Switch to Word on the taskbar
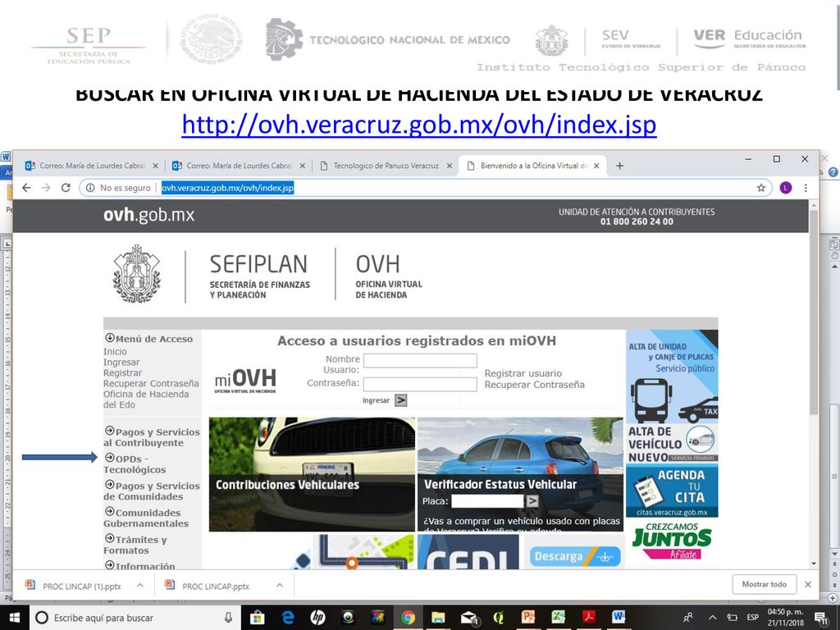This screenshot has width=840, height=630. click(619, 618)
